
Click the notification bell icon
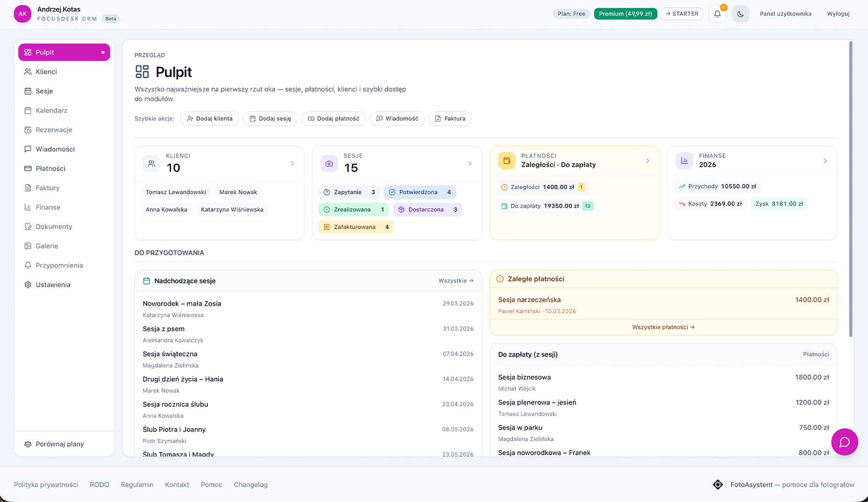[x=717, y=14]
